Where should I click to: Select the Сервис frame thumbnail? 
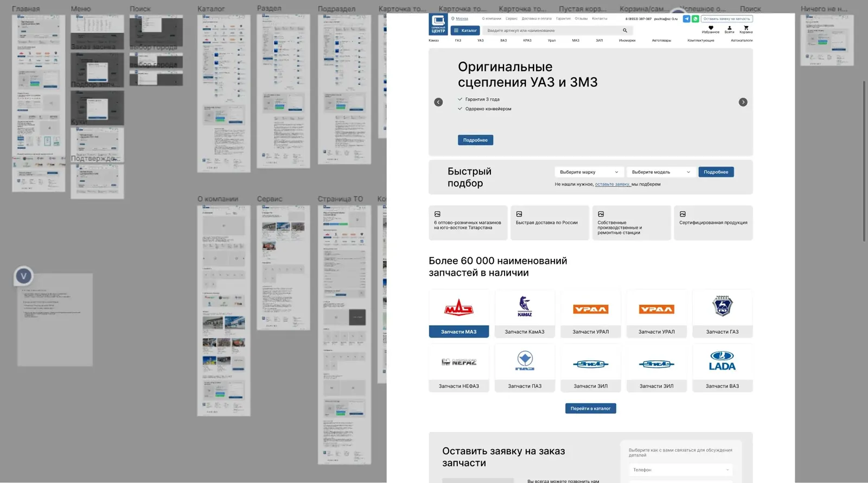[283, 268]
